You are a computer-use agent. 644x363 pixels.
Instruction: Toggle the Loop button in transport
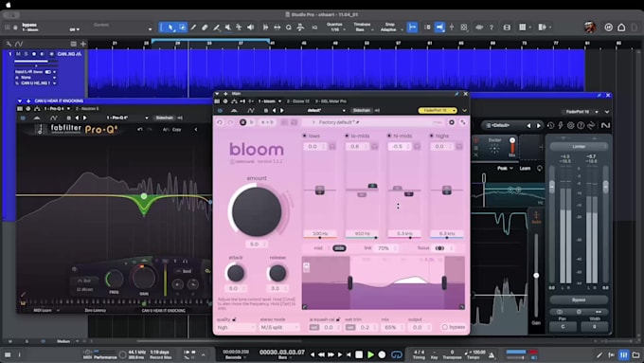pyautogui.click(x=397, y=354)
